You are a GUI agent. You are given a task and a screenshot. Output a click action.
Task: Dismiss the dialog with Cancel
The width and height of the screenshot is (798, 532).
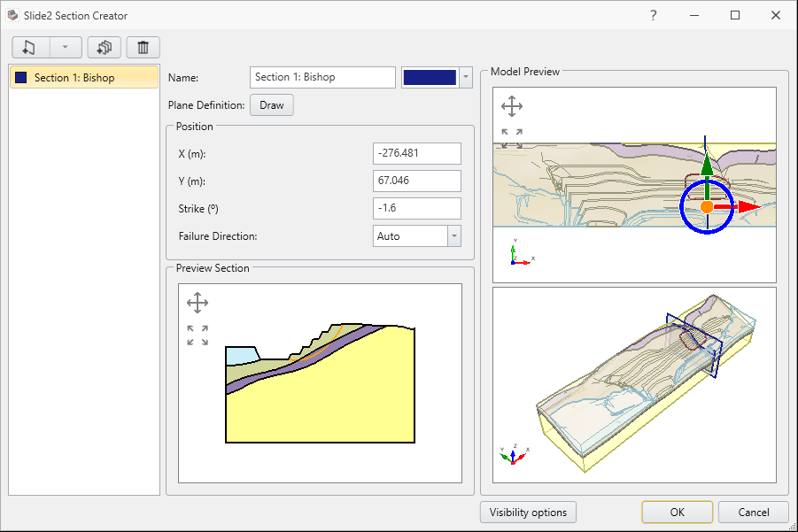[x=753, y=512]
